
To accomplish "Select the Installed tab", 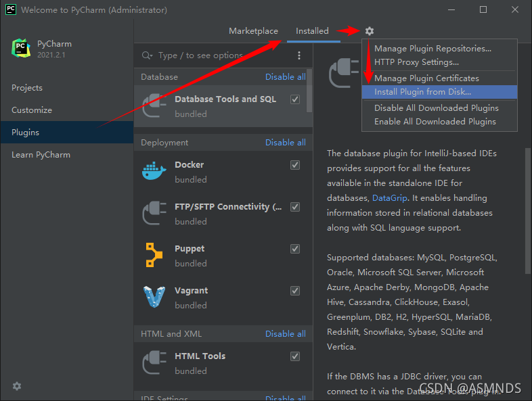I will (312, 31).
